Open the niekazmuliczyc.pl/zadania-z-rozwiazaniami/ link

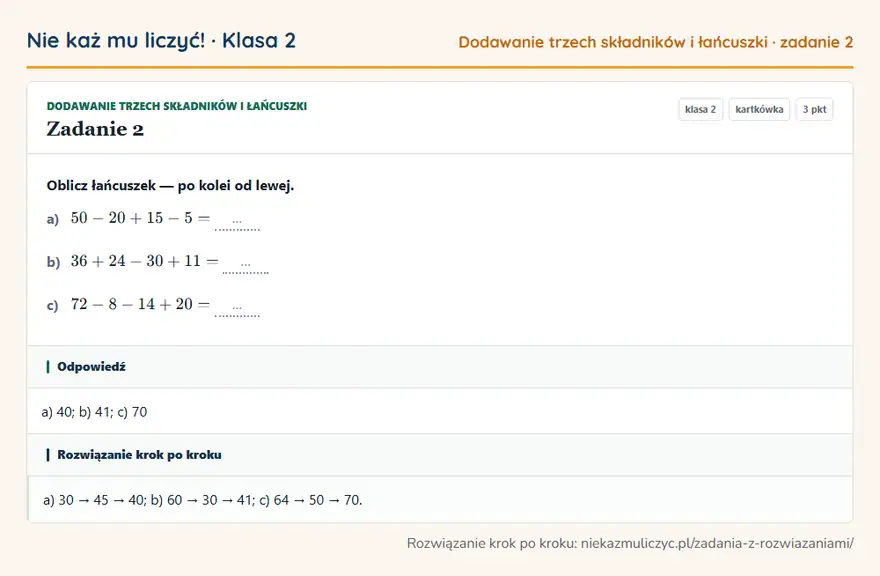click(x=717, y=543)
